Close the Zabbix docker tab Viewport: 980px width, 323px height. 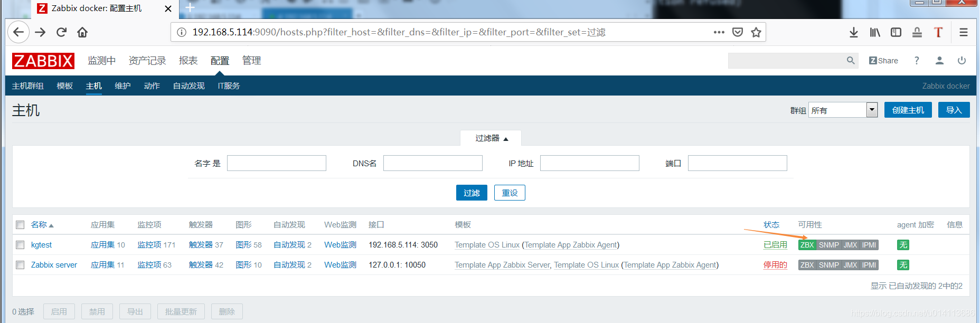pyautogui.click(x=168, y=8)
